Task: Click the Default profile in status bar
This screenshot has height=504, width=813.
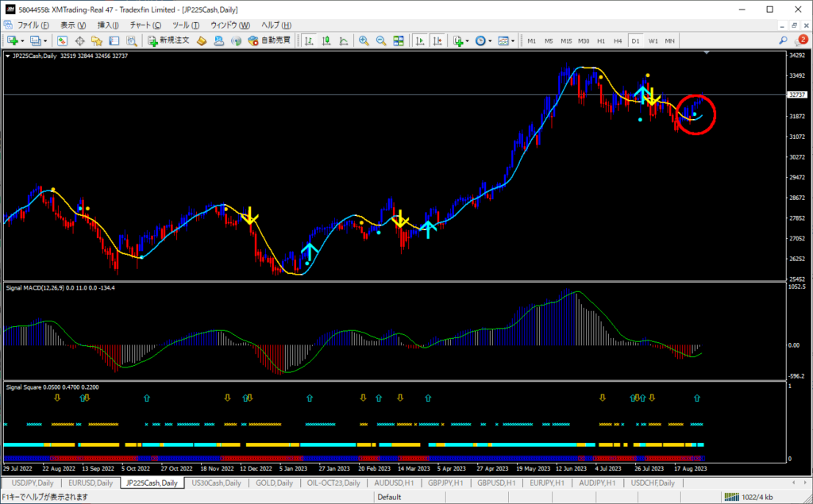Action: (389, 497)
